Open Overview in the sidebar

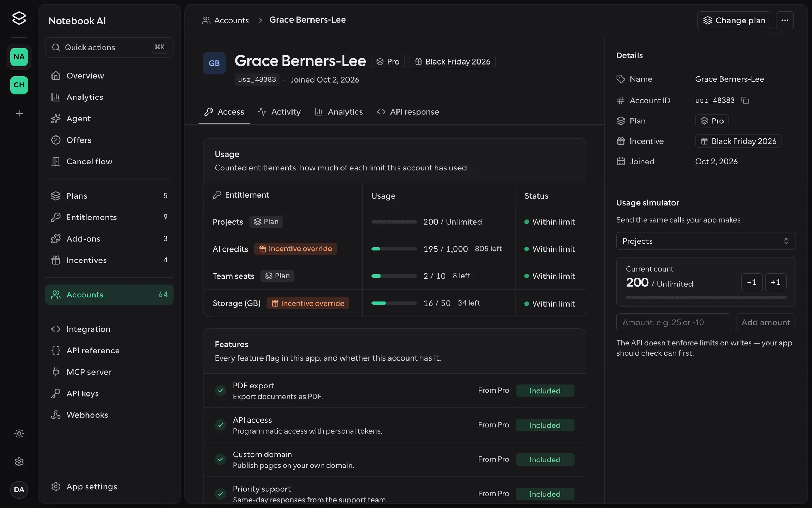pyautogui.click(x=109, y=76)
